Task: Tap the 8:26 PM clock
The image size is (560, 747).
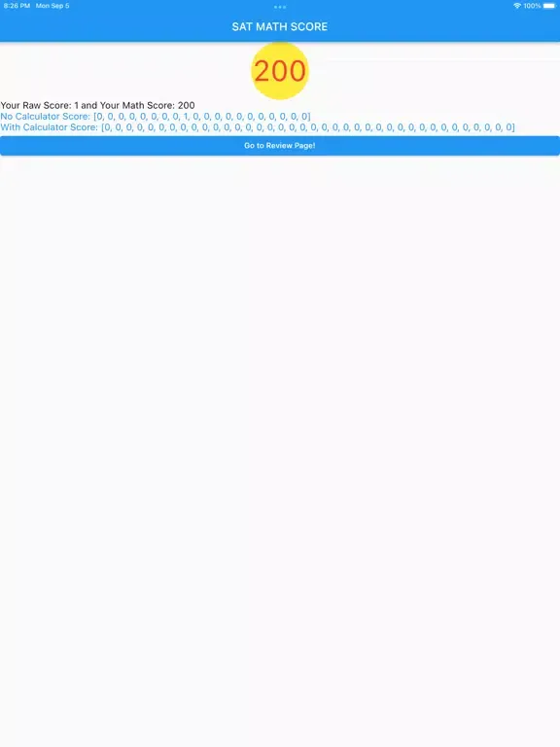Action: [17, 6]
